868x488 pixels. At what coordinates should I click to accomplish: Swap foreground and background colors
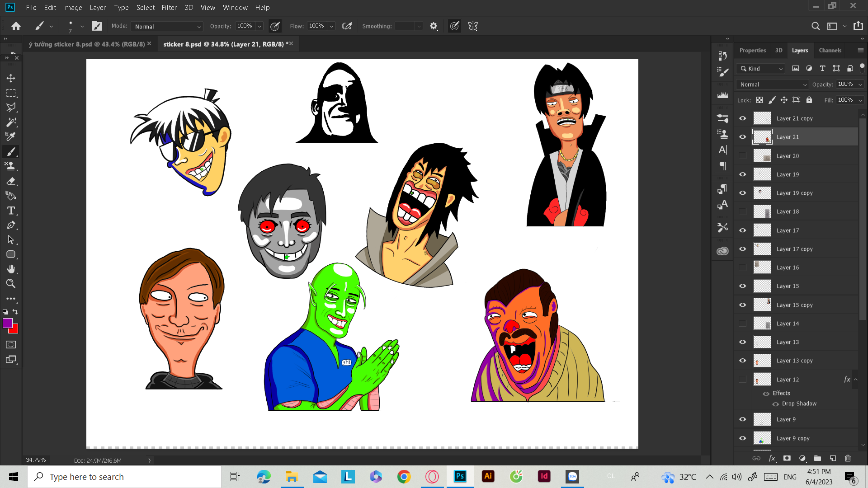(x=15, y=312)
